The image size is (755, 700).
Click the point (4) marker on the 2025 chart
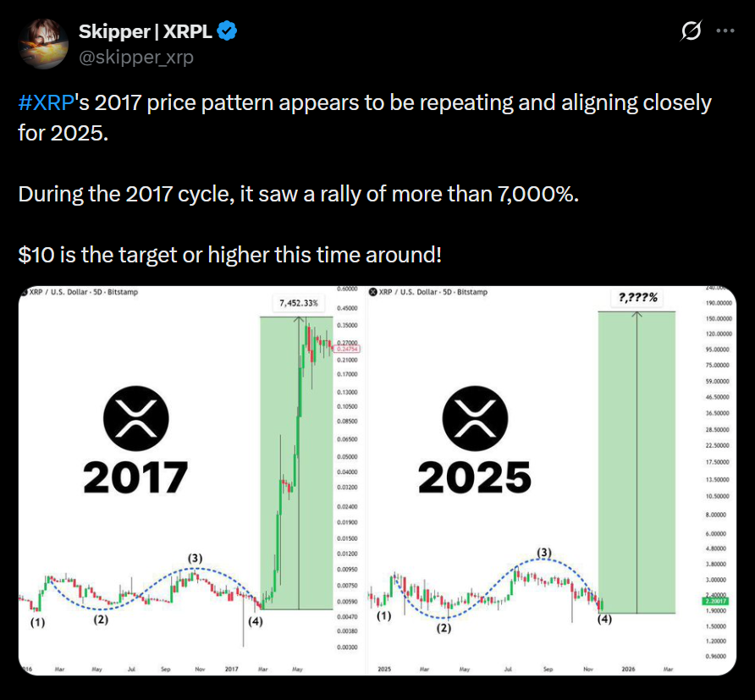tap(605, 619)
